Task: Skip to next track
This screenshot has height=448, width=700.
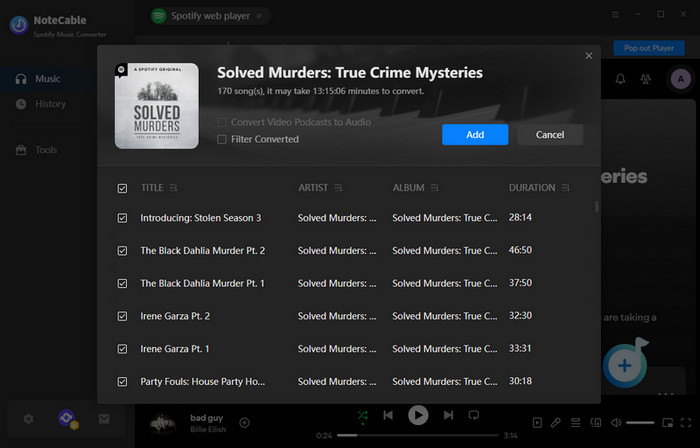Action: [448, 415]
